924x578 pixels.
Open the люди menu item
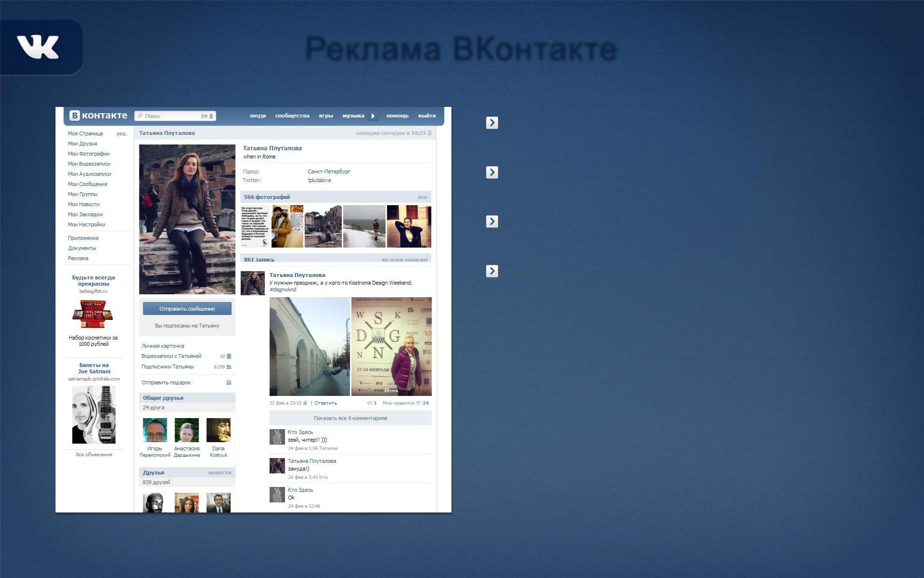(257, 116)
